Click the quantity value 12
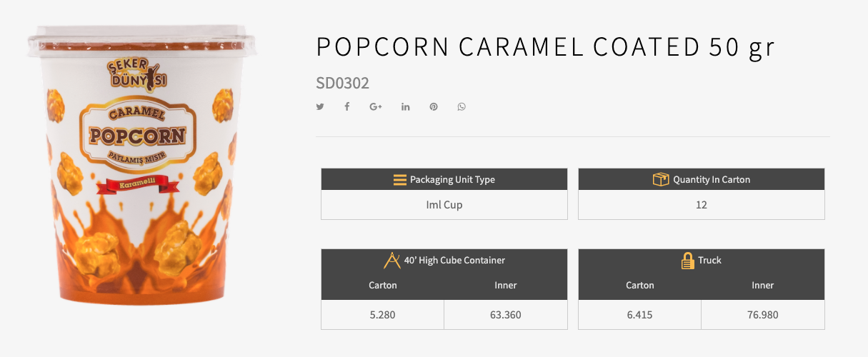Viewport: 868px width, 357px height. pos(702,205)
